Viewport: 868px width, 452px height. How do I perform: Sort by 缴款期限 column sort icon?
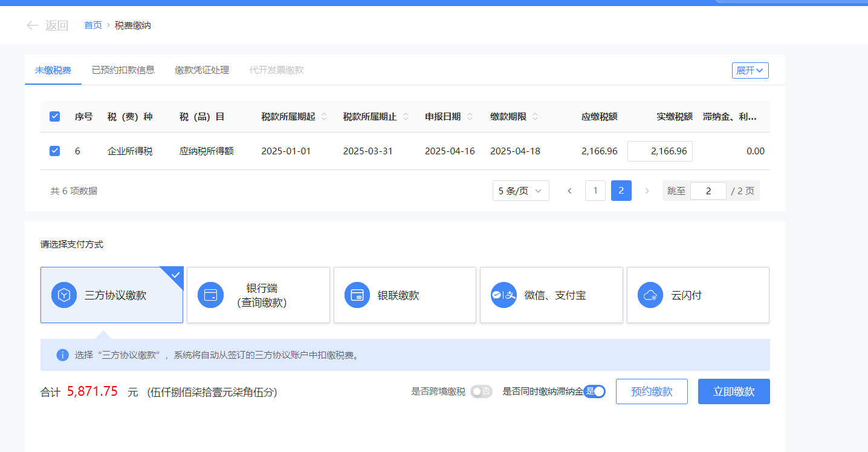point(536,117)
